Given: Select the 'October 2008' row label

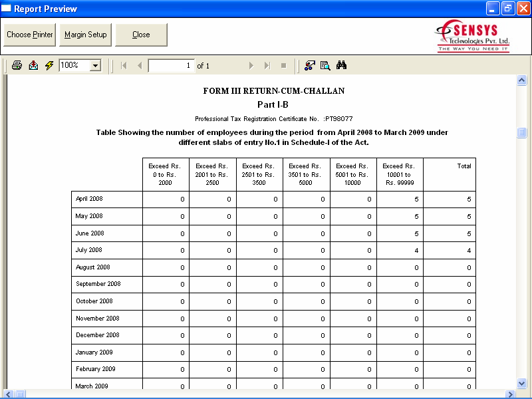Looking at the screenshot, I should pyautogui.click(x=94, y=301).
